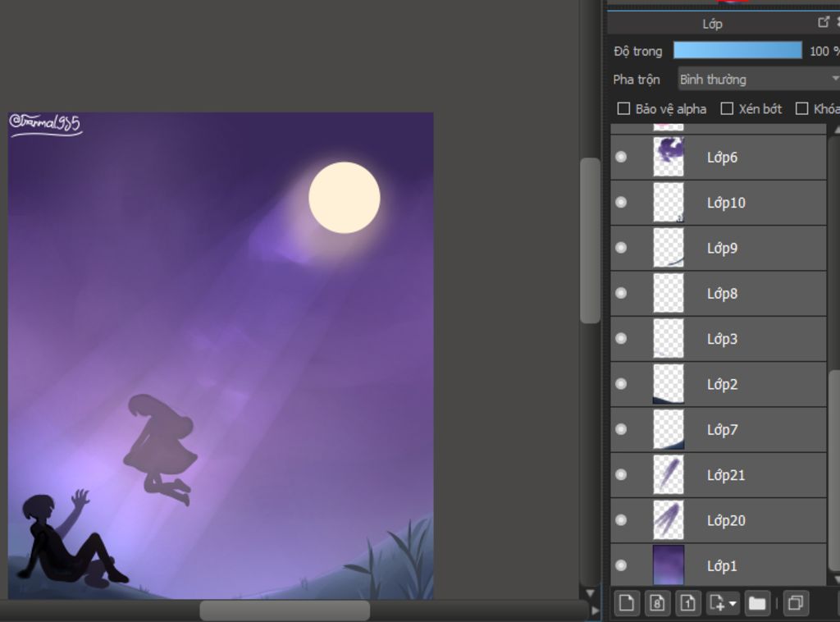Select the Lớp10 layer
This screenshot has width=840, height=622.
click(725, 203)
